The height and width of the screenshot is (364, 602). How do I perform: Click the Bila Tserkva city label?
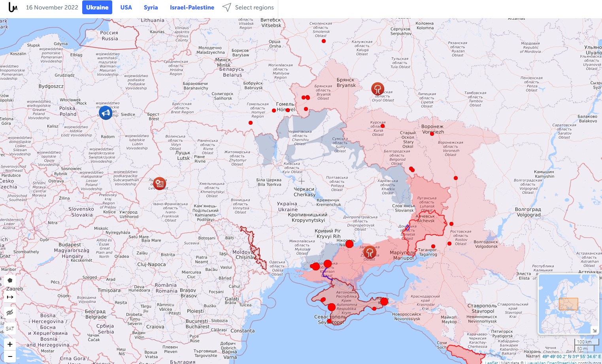[x=269, y=182]
